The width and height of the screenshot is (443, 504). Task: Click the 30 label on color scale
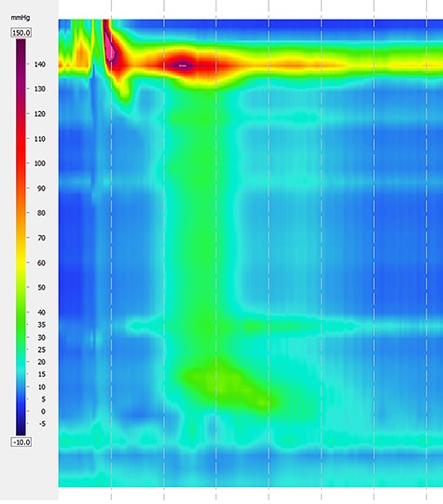click(x=41, y=338)
